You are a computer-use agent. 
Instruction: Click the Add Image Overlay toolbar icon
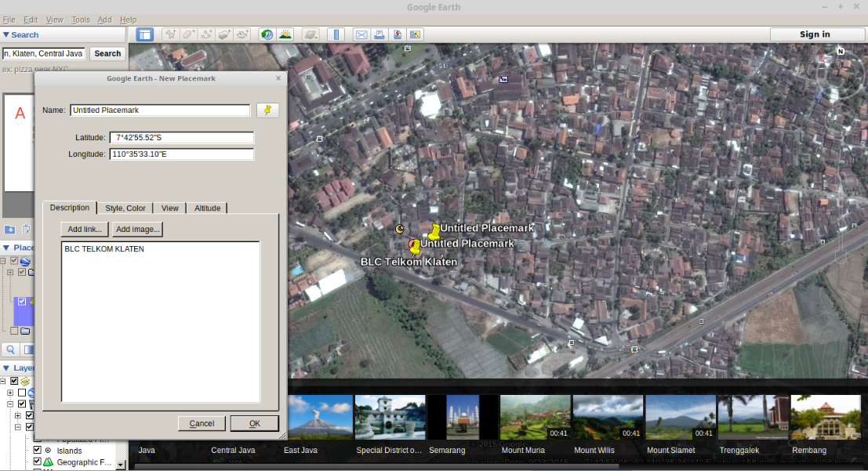[224, 34]
